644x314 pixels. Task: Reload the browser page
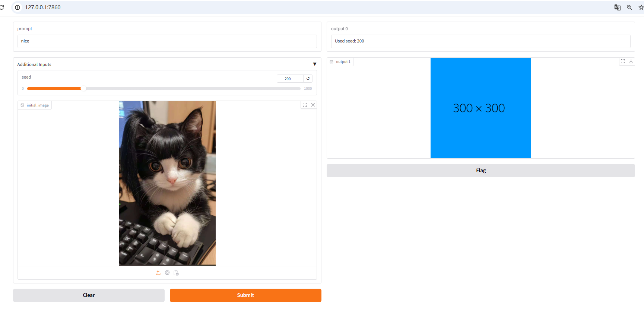[2, 7]
